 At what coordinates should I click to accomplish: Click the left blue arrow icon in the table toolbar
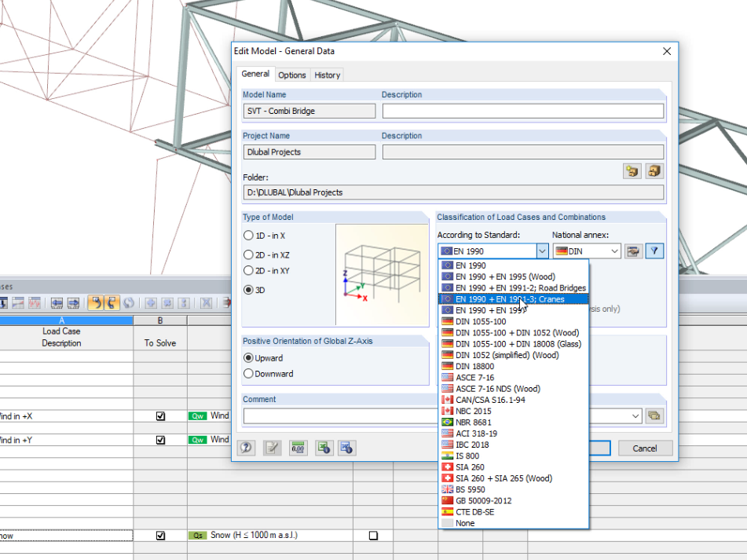[57, 303]
